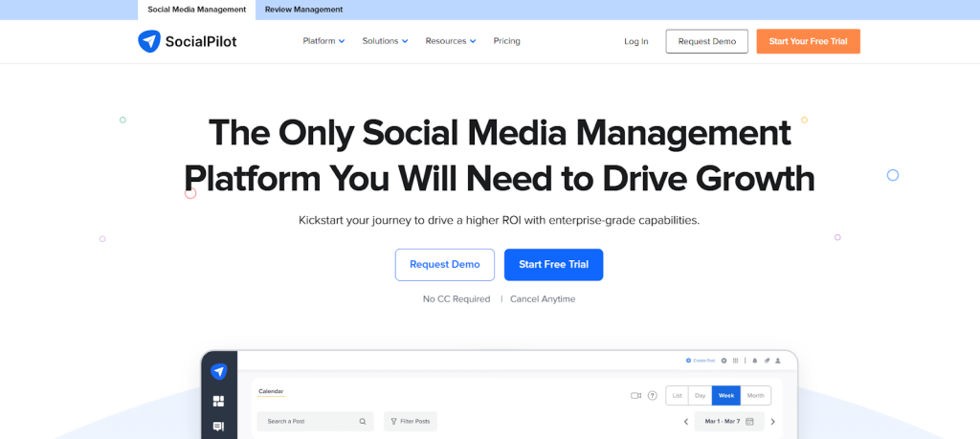Screen dimensions: 980x439
Task: Open the Mar 1 - Mar 7 date picker
Action: click(x=728, y=422)
